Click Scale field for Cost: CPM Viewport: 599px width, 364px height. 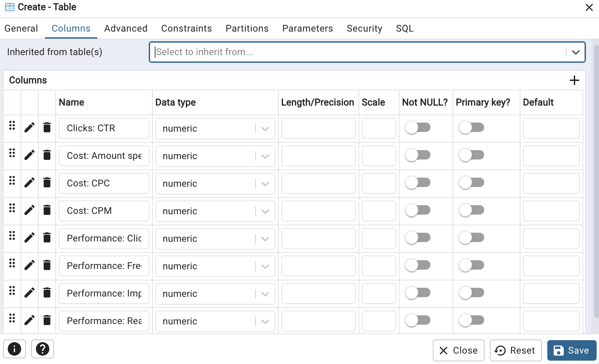(x=379, y=211)
